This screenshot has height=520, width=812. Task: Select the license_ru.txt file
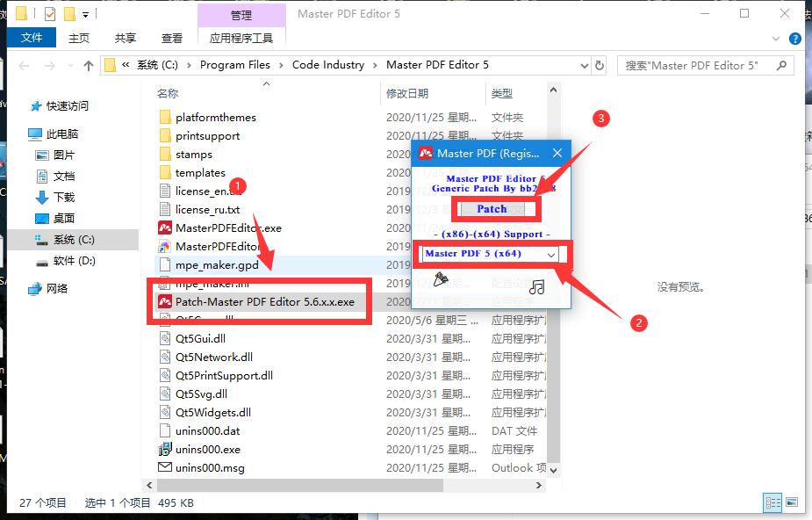pos(207,210)
